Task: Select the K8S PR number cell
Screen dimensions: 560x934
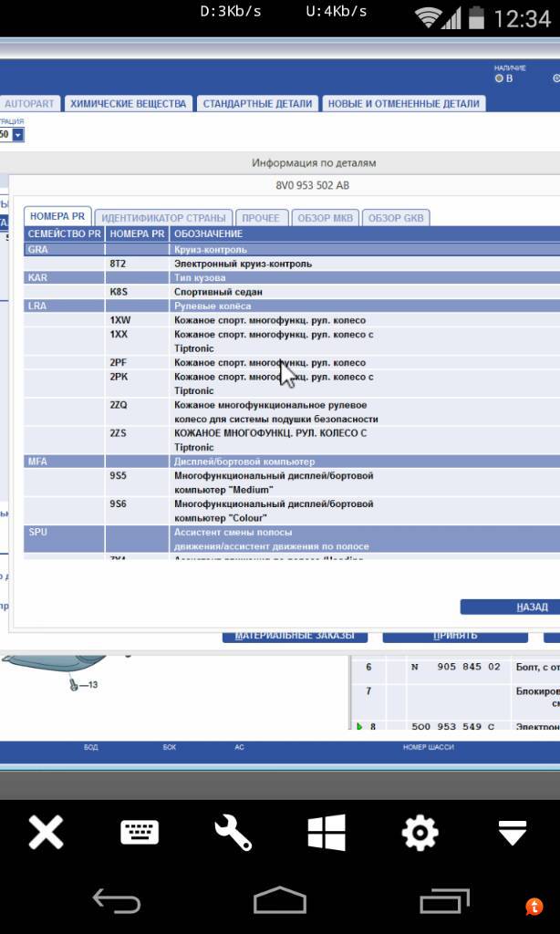Action: tap(137, 292)
